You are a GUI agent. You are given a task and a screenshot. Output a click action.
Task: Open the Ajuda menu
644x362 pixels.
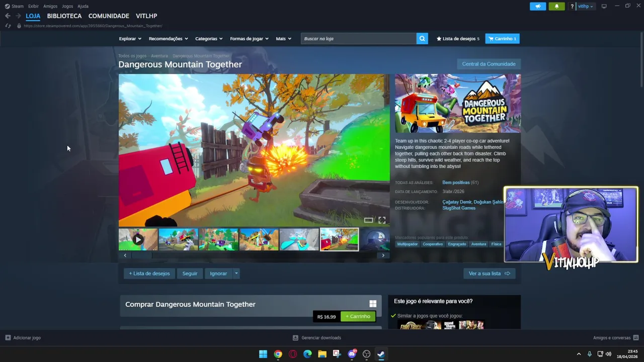(x=83, y=6)
